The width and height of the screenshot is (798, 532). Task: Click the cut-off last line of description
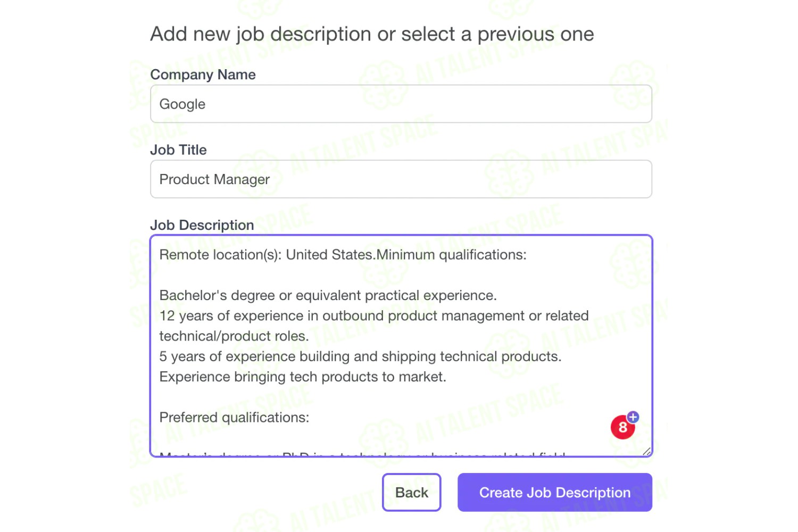pos(363,454)
